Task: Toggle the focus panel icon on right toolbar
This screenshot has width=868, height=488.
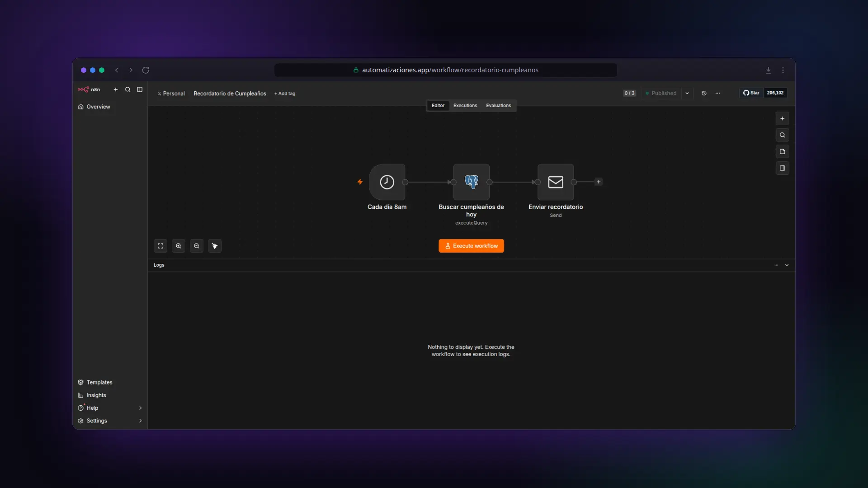Action: pos(783,168)
